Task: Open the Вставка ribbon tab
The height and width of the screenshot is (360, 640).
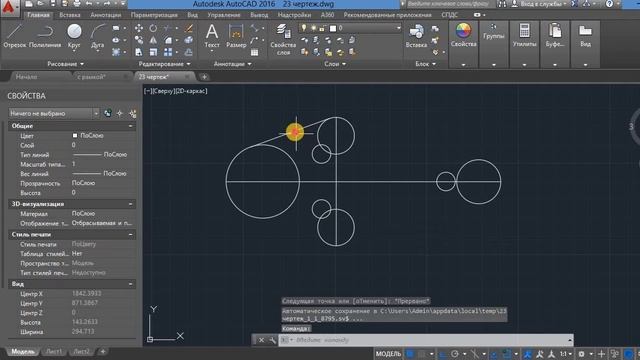Action: coord(70,15)
